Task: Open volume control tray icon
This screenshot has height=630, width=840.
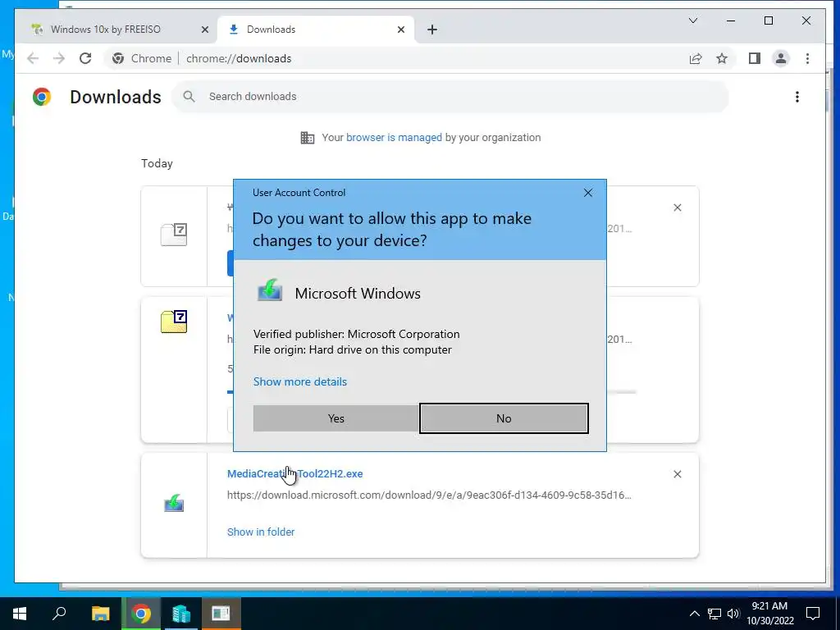Action: pyautogui.click(x=733, y=614)
